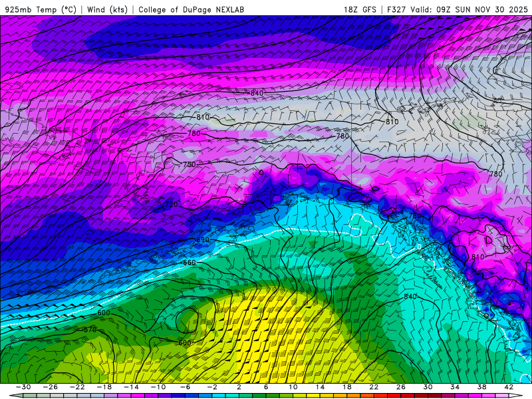Click the 14 value on temperature scale
This screenshot has width=532, height=399.
click(320, 387)
